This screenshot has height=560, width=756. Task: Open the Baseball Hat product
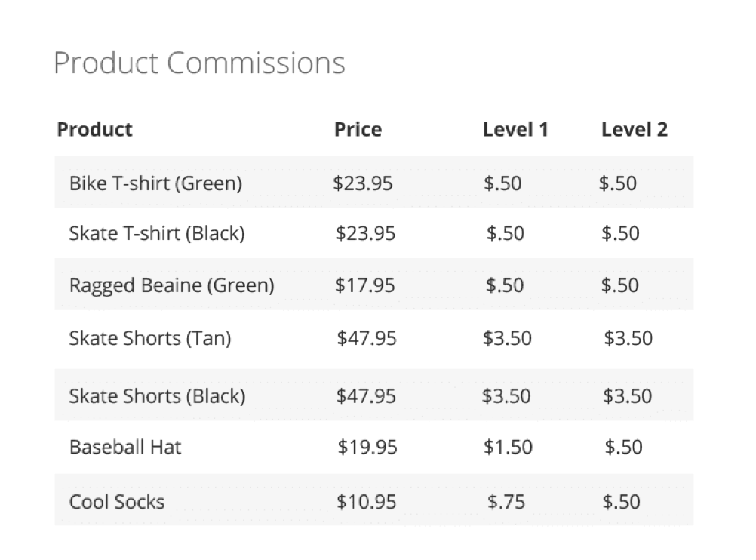pyautogui.click(x=125, y=447)
